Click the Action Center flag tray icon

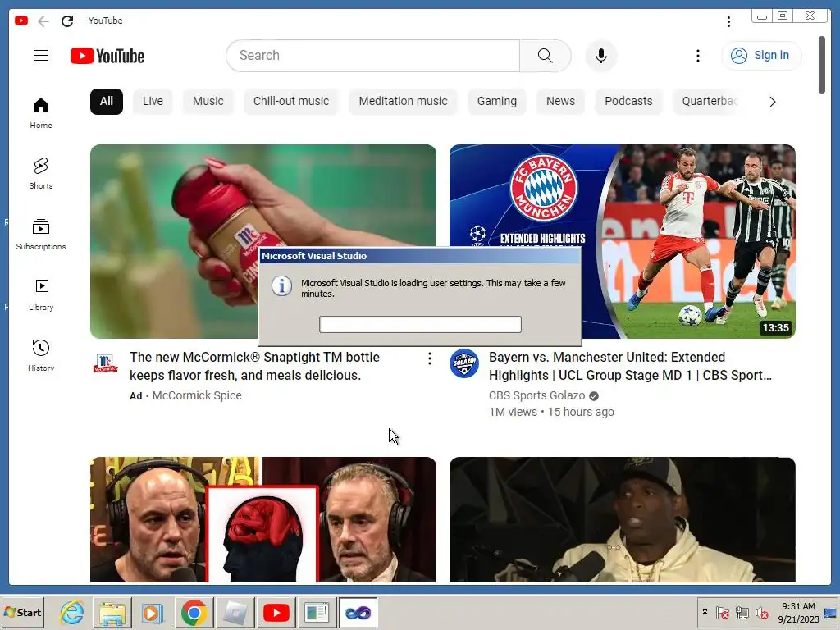pyautogui.click(x=722, y=612)
